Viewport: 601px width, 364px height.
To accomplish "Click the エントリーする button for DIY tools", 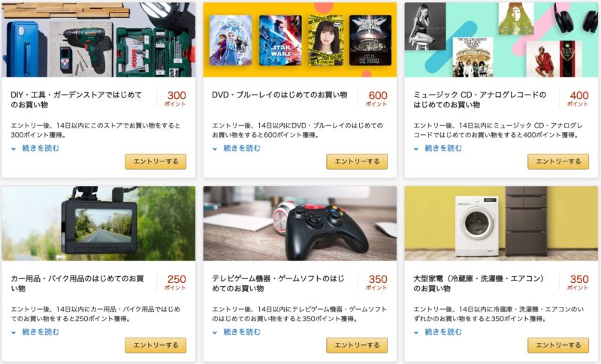I will (156, 161).
